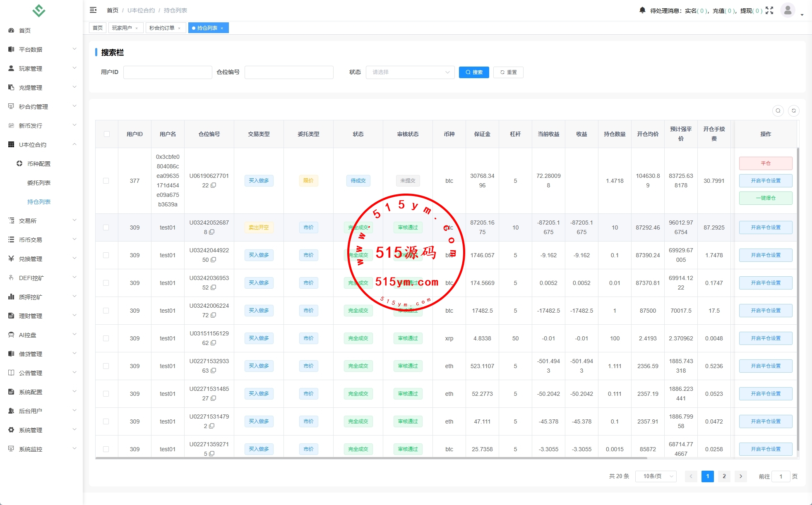The height and width of the screenshot is (505, 812).
Task: Open the 10条/页 page size dropdown
Action: pyautogui.click(x=656, y=476)
